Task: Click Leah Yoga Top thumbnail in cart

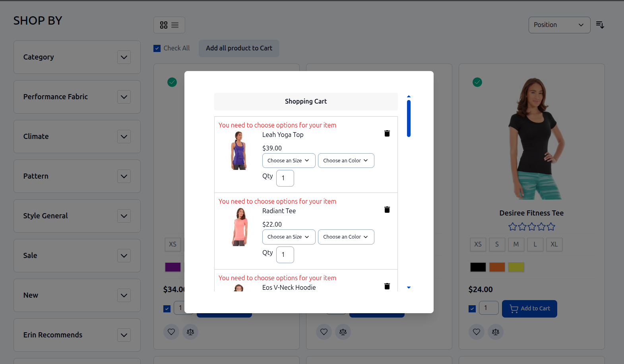Action: click(239, 150)
